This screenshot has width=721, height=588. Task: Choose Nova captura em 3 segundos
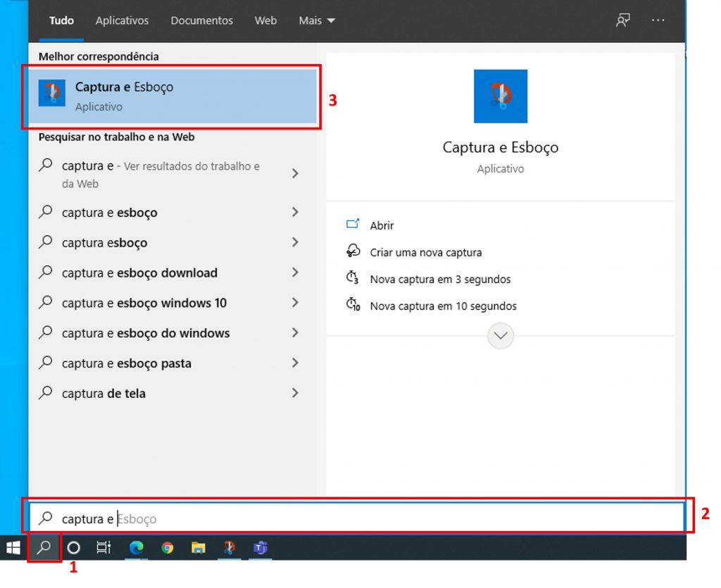point(440,279)
